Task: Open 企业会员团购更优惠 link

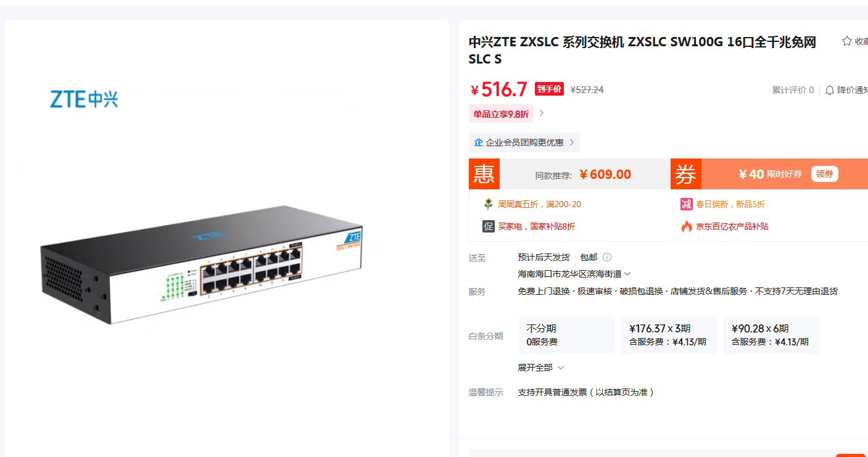Action: coord(524,142)
